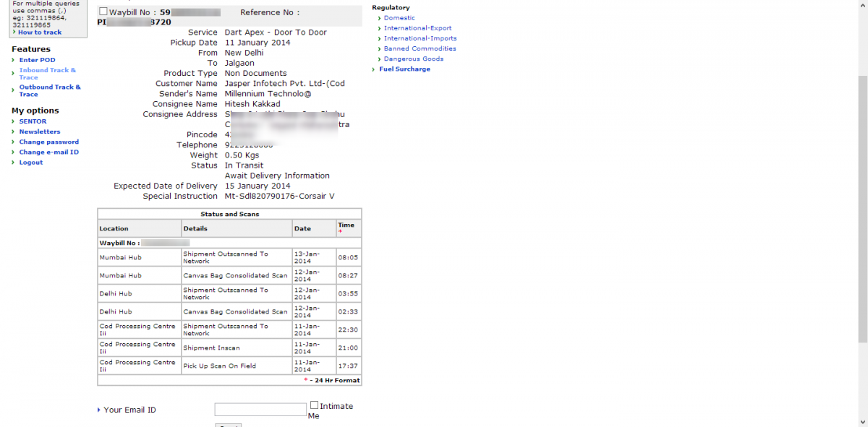The image size is (868, 427).
Task: Open Domestic regulatory link
Action: pos(399,18)
